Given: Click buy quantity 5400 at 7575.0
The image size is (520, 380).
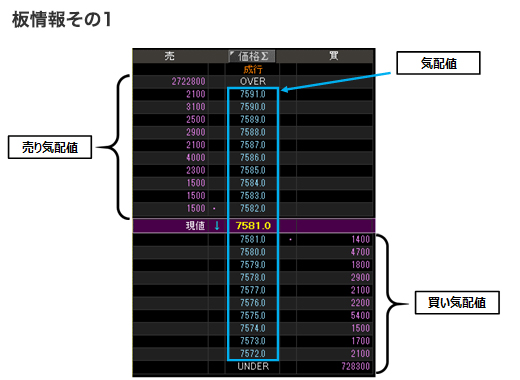Looking at the screenshot, I should point(360,315).
